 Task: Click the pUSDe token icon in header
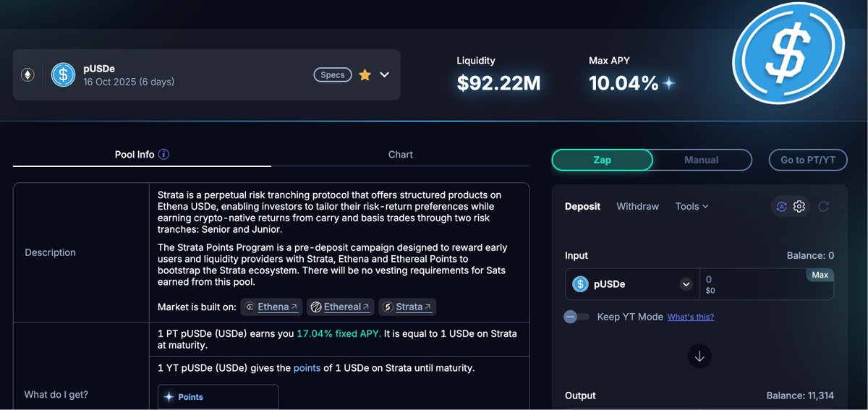(64, 74)
